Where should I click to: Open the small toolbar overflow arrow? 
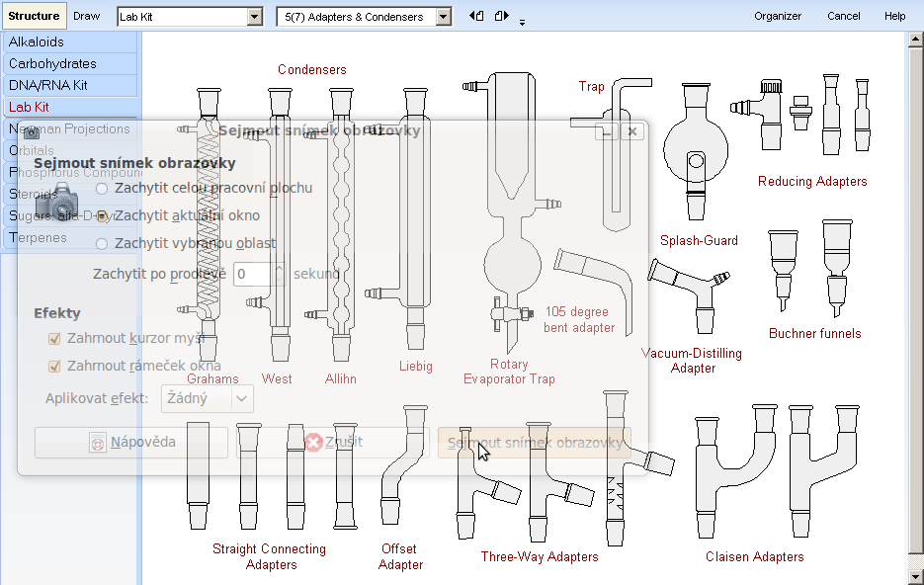(522, 23)
